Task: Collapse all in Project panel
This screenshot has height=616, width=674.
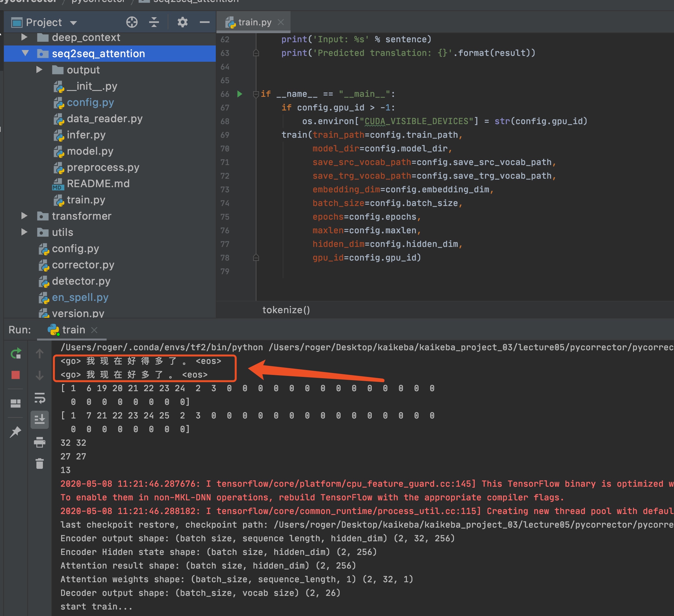Action: (x=154, y=22)
